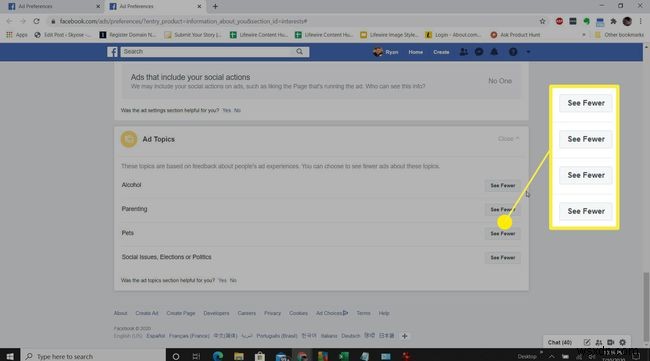This screenshot has width=650, height=361.
Task: Open File Explorer from the taskbar
Action: tap(239, 356)
